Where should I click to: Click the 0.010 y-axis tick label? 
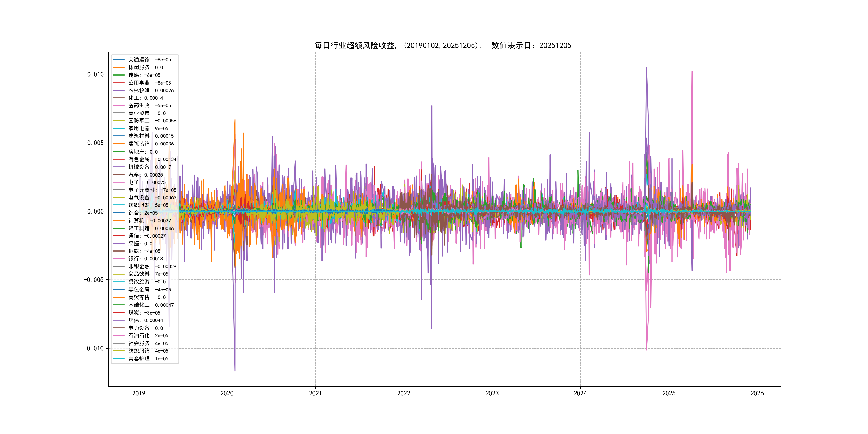coord(95,74)
